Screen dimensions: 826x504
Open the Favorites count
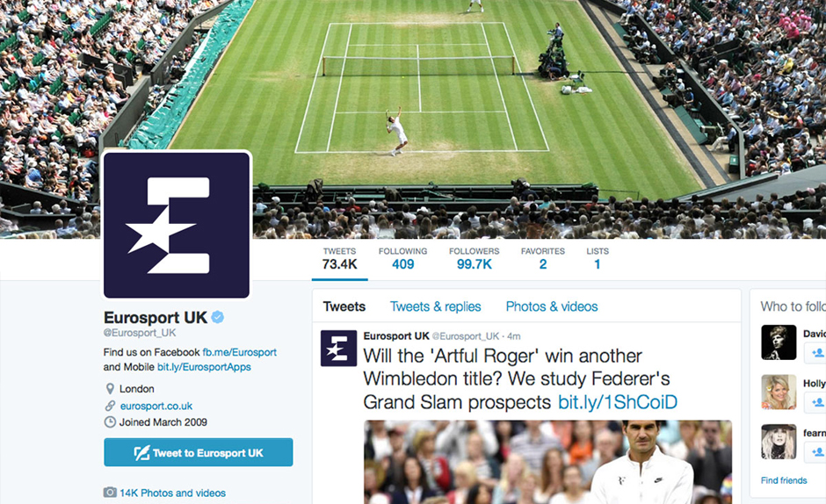pos(542,258)
